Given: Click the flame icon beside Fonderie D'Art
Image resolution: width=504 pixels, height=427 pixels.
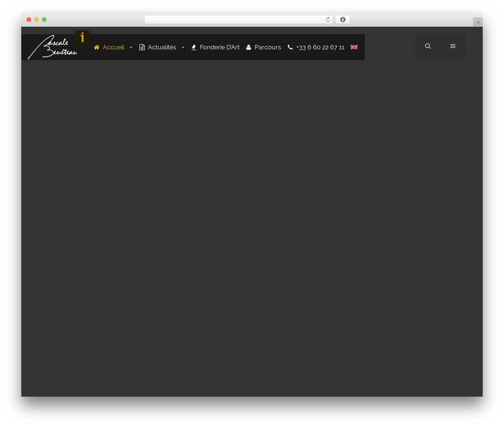Looking at the screenshot, I should 194,47.
